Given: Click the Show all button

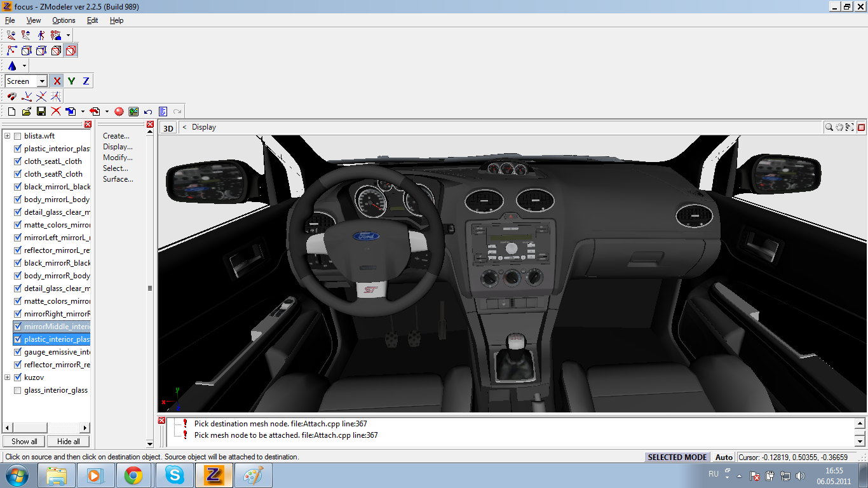Looking at the screenshot, I should pos(24,441).
